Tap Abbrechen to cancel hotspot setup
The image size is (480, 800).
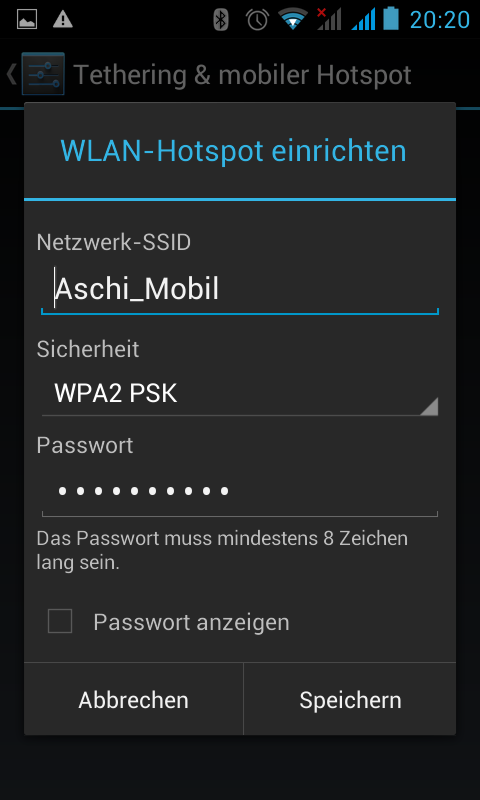134,699
